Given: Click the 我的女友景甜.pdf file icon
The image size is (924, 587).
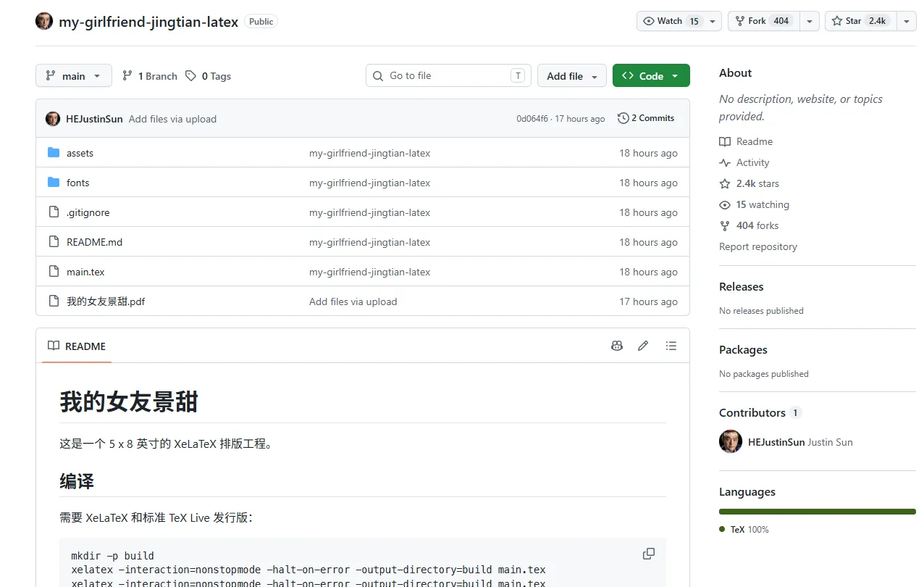Looking at the screenshot, I should coord(54,301).
